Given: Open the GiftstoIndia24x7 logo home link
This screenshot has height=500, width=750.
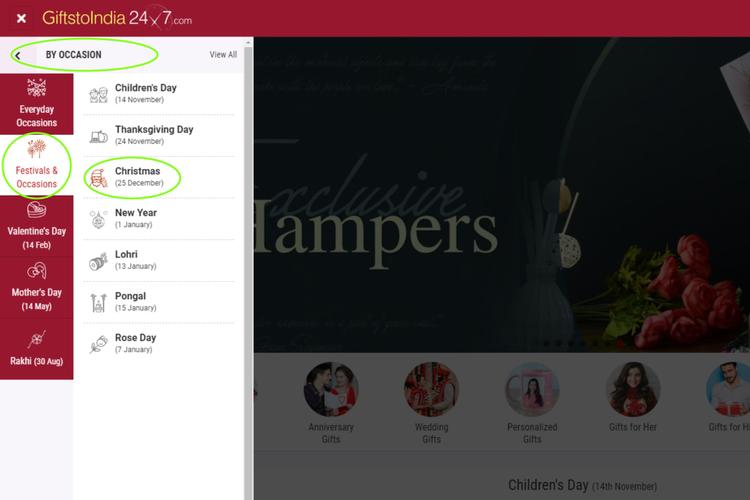Looking at the screenshot, I should [117, 19].
